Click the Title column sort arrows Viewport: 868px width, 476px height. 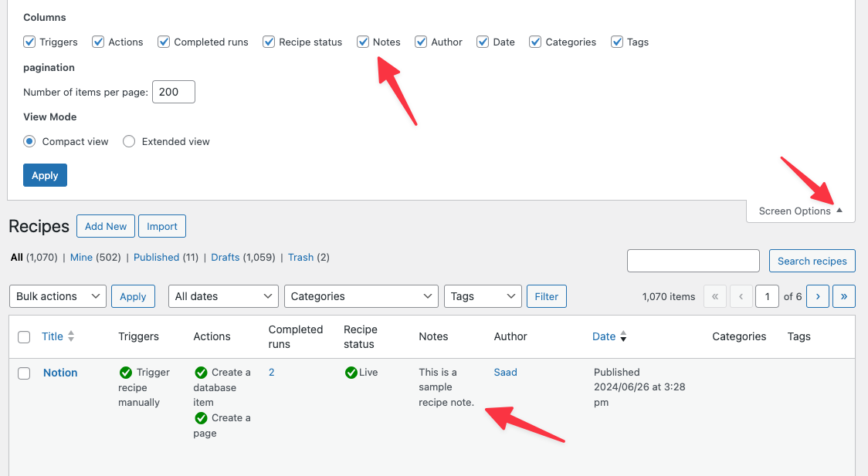click(71, 336)
